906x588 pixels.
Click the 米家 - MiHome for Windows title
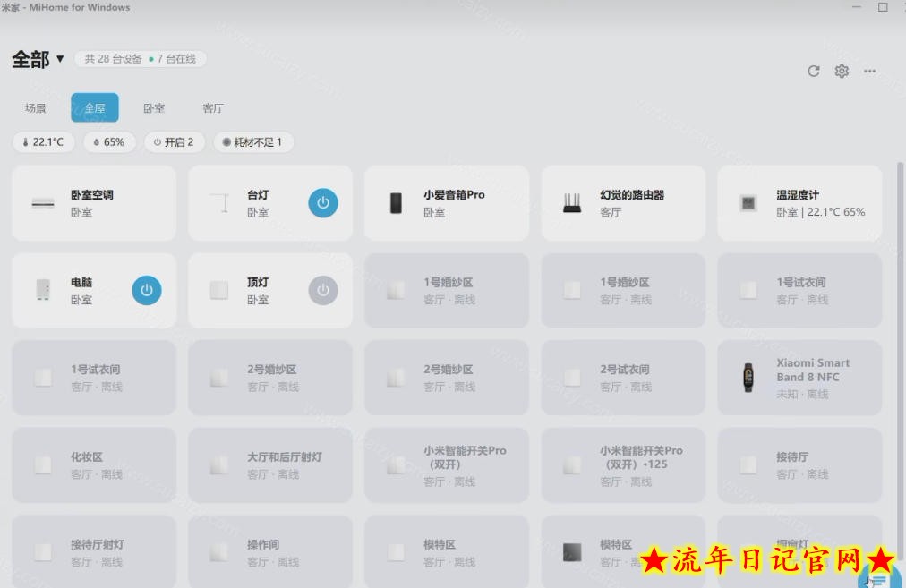[66, 7]
